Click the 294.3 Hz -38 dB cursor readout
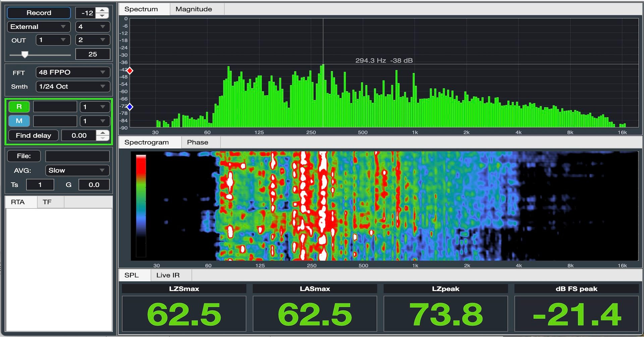Viewport: 644px width, 337px height. coord(384,61)
